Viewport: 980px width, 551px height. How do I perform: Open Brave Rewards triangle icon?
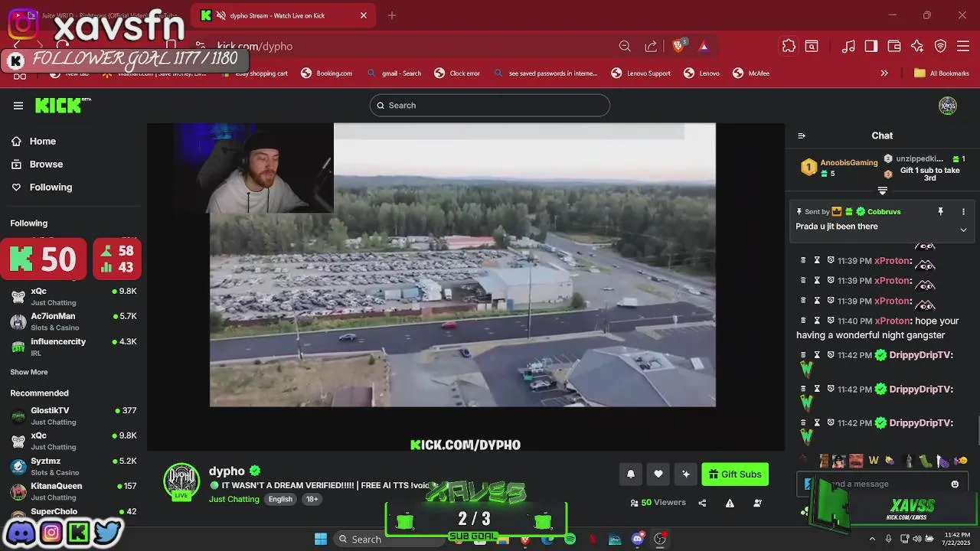coord(704,47)
